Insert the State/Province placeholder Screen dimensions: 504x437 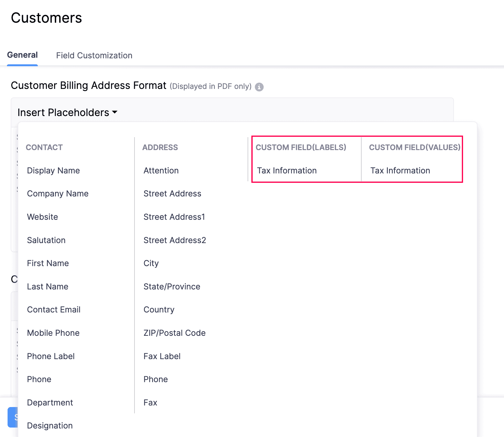[172, 286]
